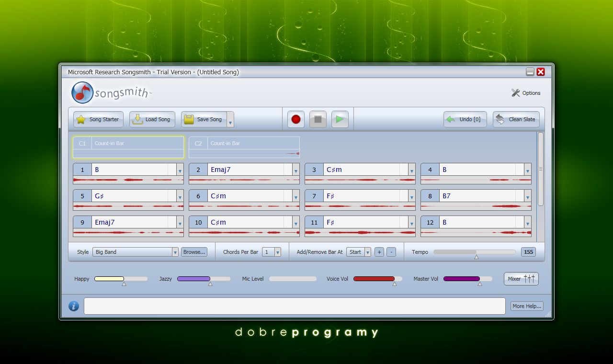Open chord dropdown for bar 6

pos(296,196)
